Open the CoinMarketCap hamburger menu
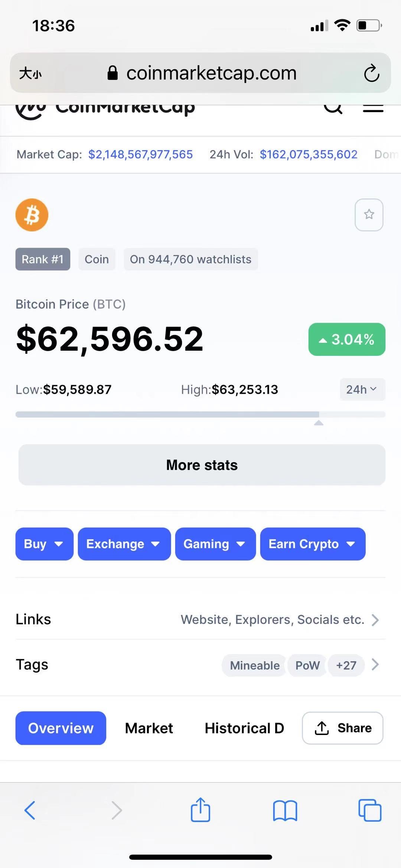The image size is (401, 868). tap(373, 108)
